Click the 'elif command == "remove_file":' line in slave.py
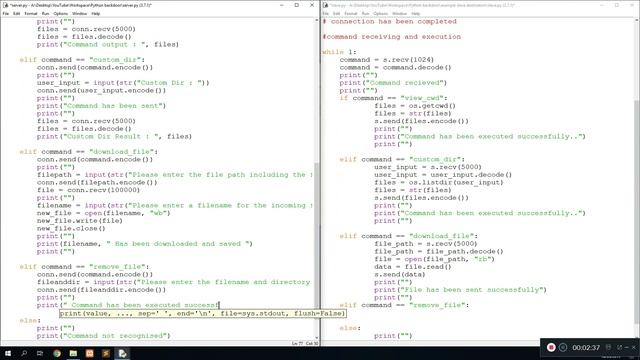The width and height of the screenshot is (640, 360). coord(404,305)
